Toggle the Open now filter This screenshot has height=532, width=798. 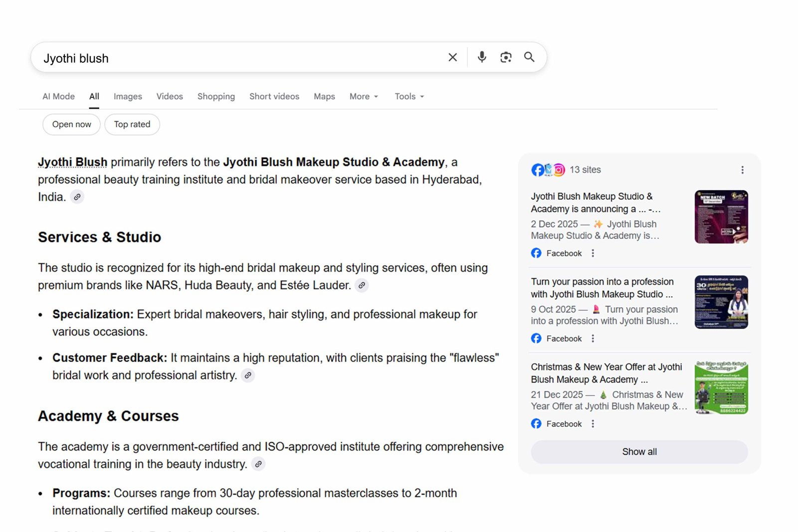click(x=71, y=124)
